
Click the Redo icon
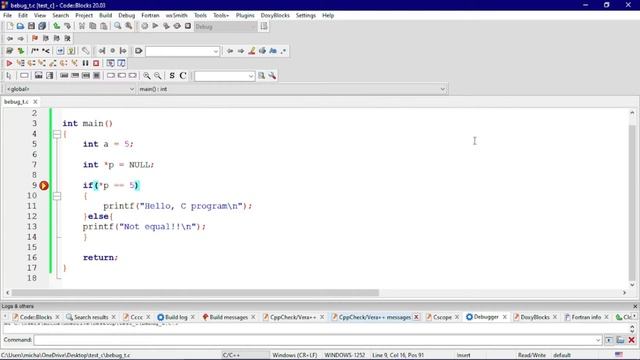pyautogui.click(x=67, y=26)
